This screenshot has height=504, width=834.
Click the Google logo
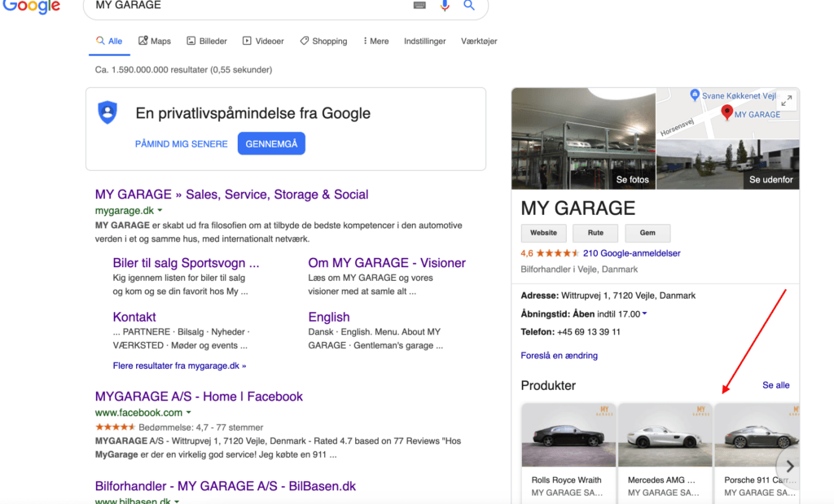(32, 7)
